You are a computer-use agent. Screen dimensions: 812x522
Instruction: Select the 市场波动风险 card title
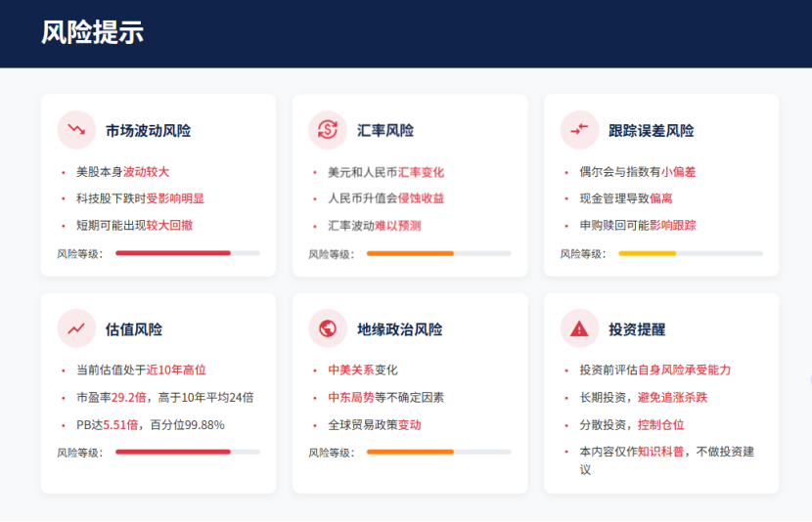[x=148, y=131]
